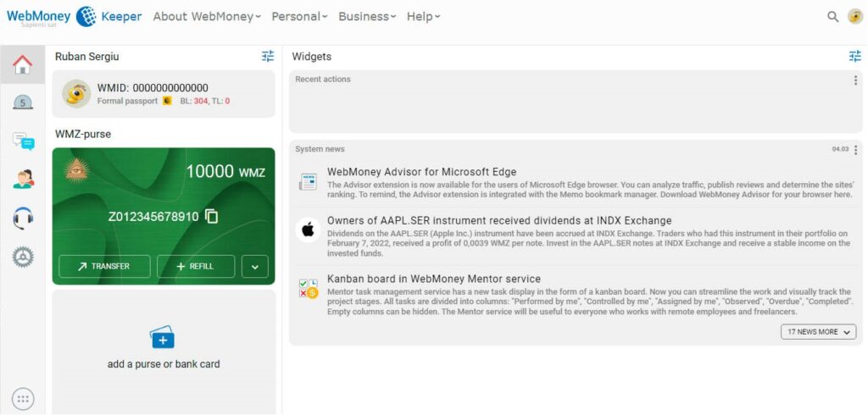This screenshot has height=415, width=868.
Task: Click the System news date 04.03
Action: click(x=840, y=149)
